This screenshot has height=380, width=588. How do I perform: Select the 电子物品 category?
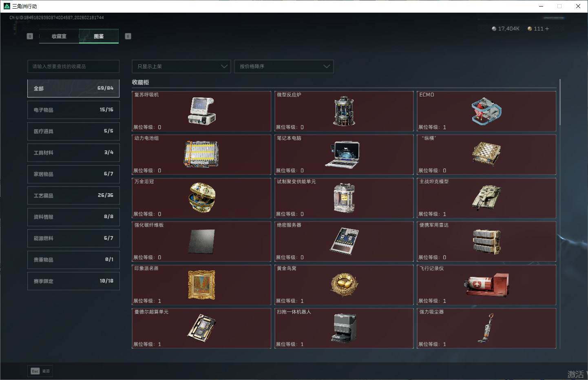click(x=73, y=110)
